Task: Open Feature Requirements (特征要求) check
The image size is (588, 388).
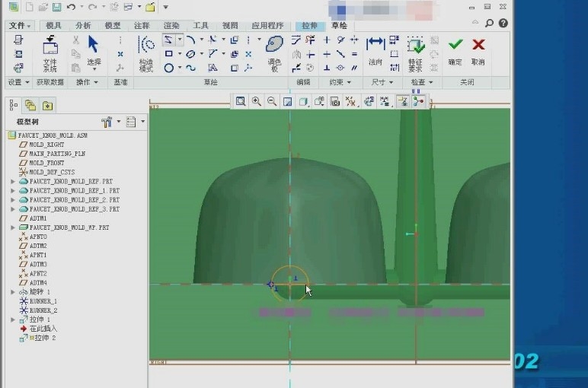Action: coord(416,54)
